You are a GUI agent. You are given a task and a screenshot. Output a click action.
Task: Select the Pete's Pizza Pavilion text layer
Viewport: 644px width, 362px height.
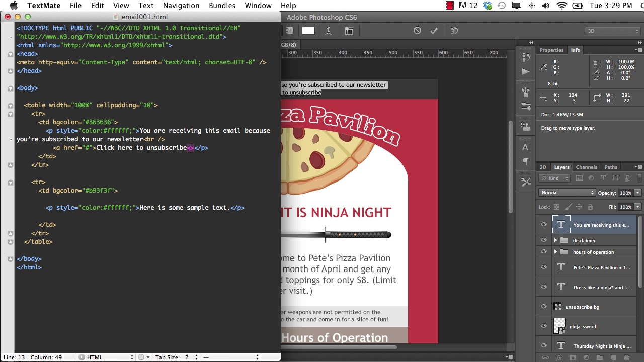(x=601, y=267)
